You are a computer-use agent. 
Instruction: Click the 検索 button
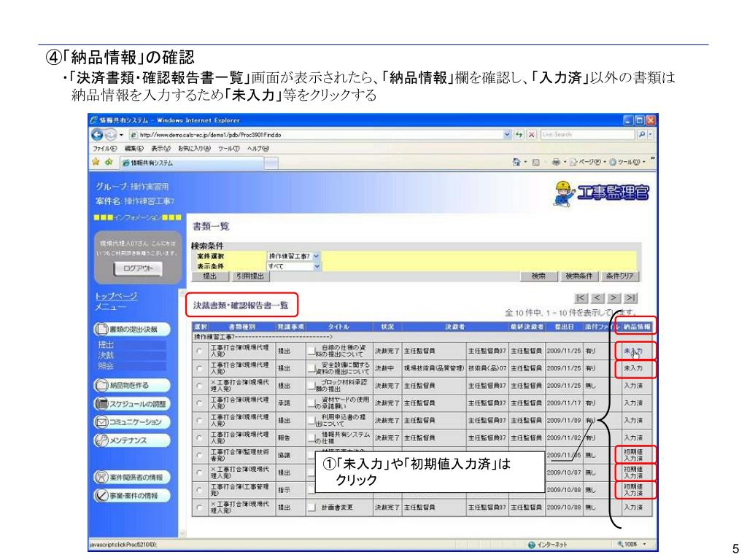tap(538, 276)
